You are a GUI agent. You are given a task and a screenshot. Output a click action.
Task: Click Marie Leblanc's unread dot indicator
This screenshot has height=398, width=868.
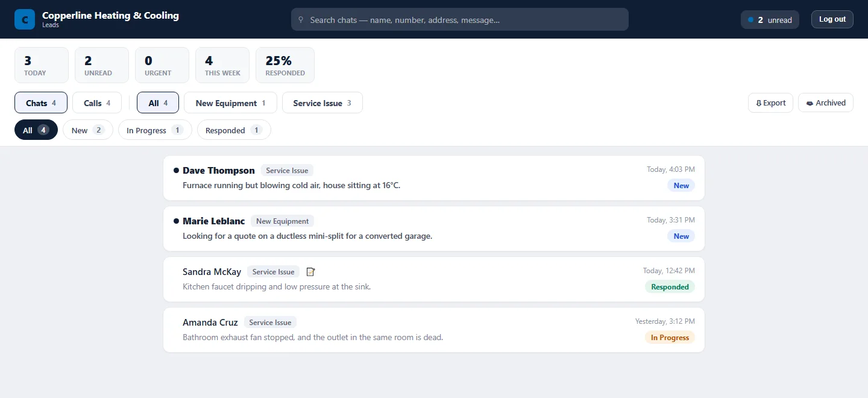pos(176,221)
